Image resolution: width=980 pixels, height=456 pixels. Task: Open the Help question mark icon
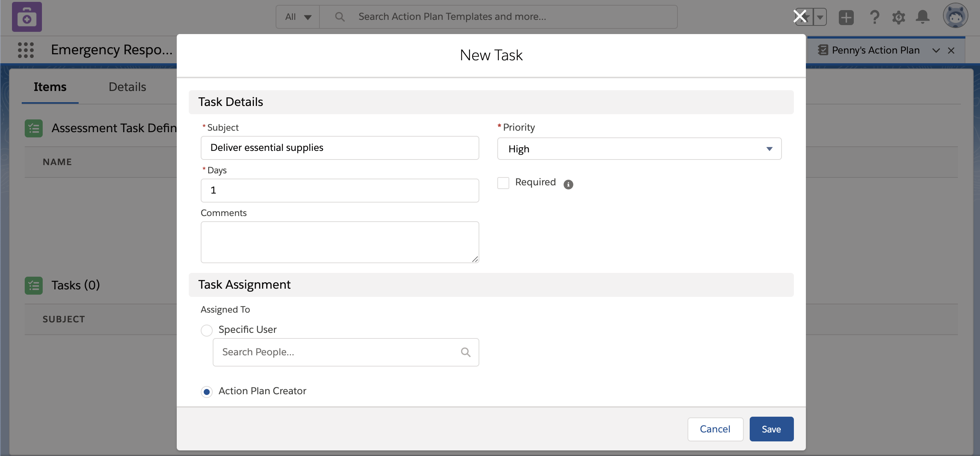[874, 17]
